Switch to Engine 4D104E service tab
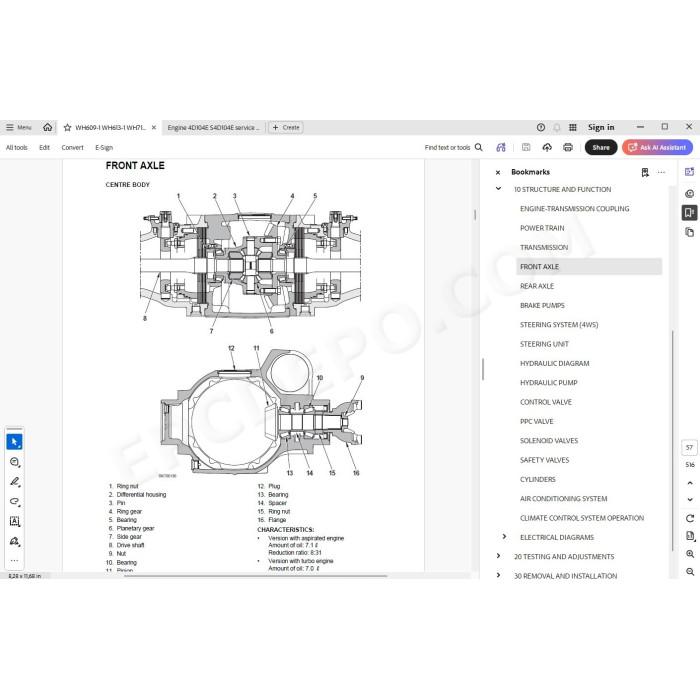700x700 pixels. pos(213,128)
